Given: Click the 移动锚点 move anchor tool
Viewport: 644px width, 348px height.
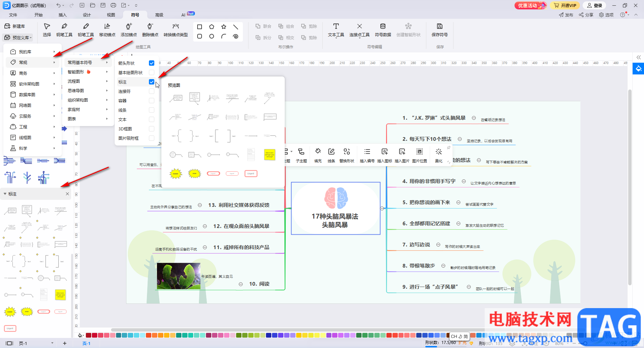Looking at the screenshot, I should [107, 30].
